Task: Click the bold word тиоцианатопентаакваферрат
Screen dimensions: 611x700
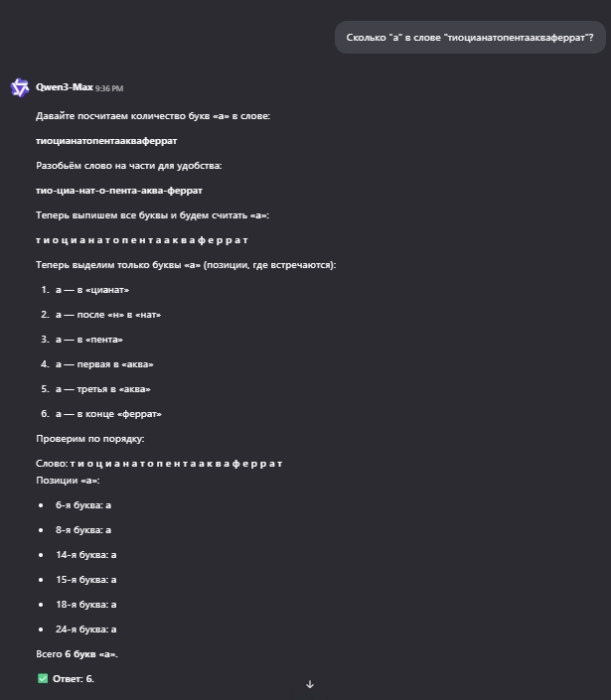Action: pyautogui.click(x=106, y=141)
